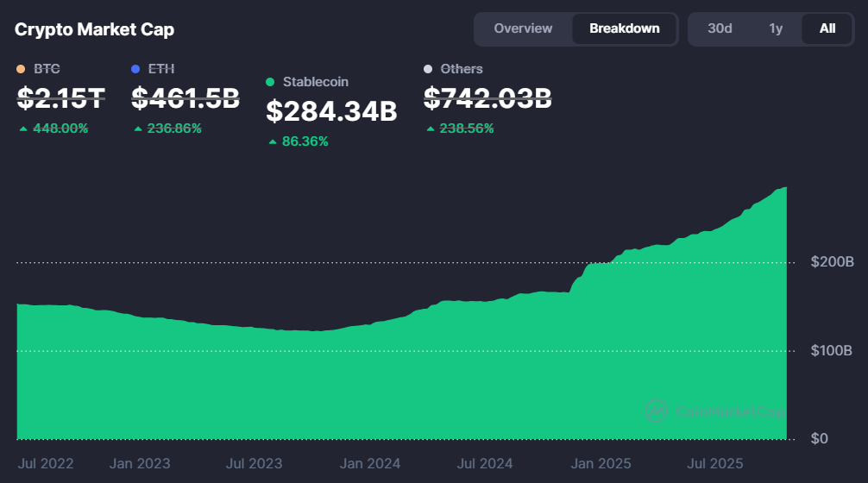868x483 pixels.
Task: Click the Stablecoin up-arrow change indicator
Action: coord(273,141)
